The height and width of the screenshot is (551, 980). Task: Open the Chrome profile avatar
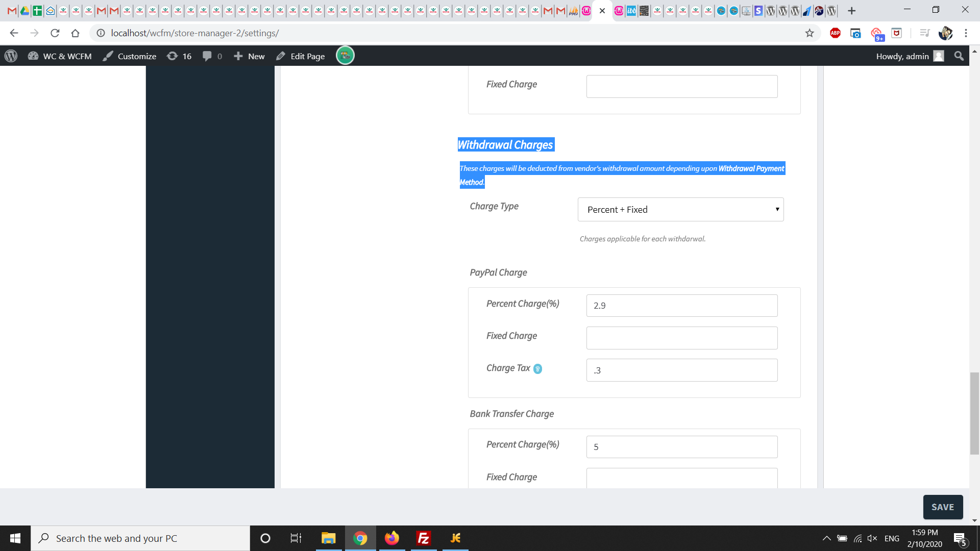945,33
